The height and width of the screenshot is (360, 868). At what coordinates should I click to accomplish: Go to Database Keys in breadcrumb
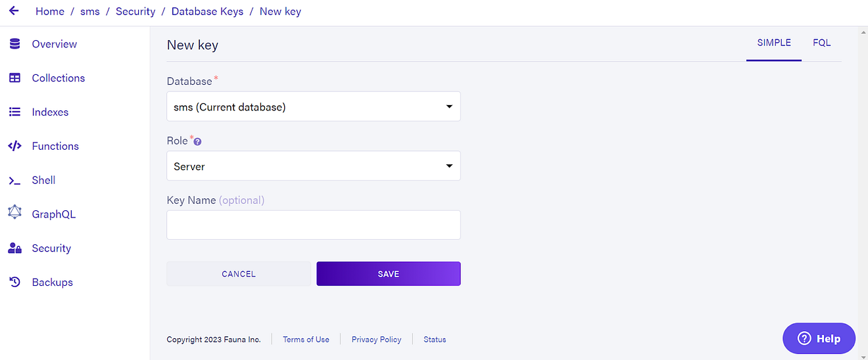click(x=207, y=11)
